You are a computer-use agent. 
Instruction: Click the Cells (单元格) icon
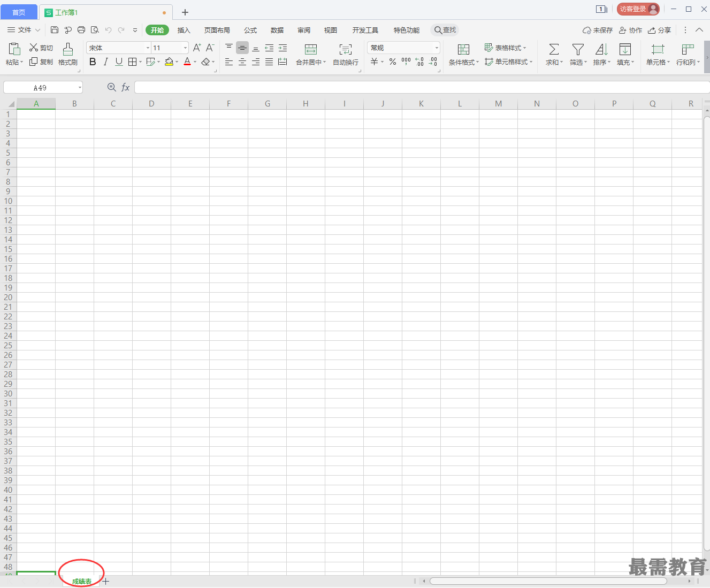click(x=658, y=49)
